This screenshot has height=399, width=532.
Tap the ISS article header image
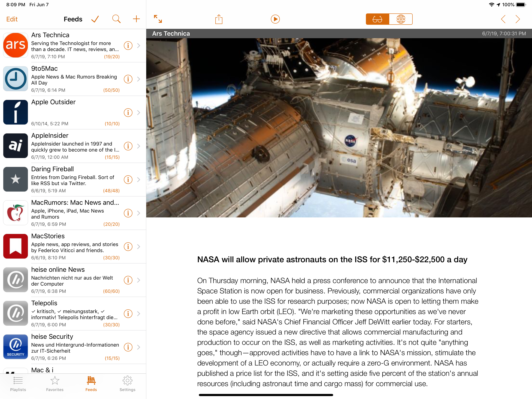pos(339,128)
